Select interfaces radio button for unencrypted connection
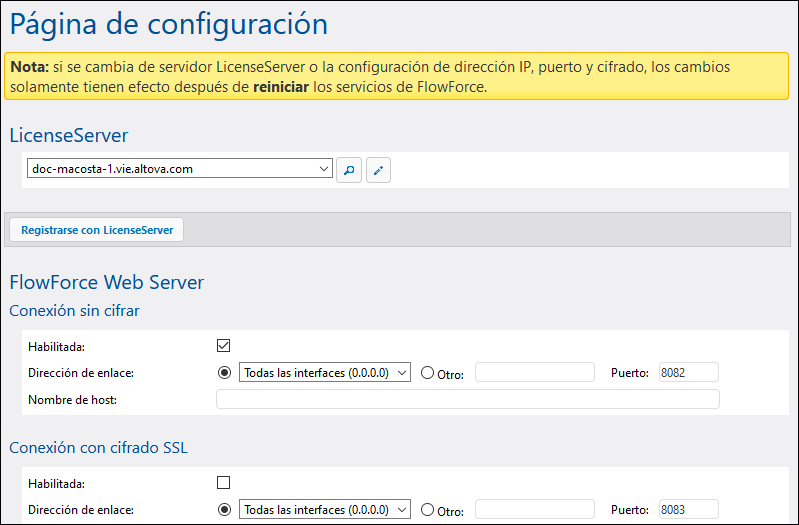 [224, 373]
